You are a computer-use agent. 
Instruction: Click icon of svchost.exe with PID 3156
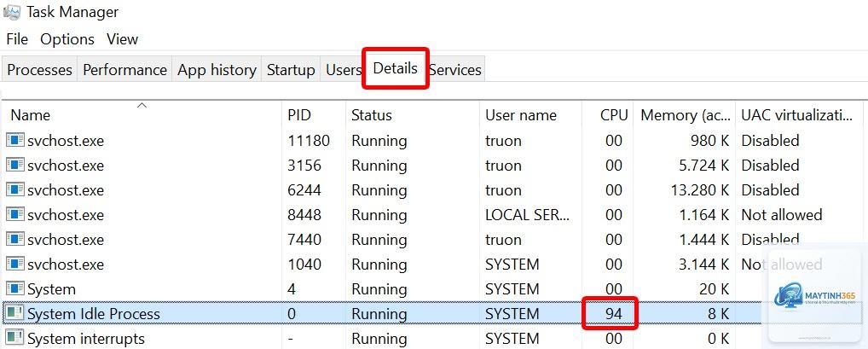[x=15, y=165]
